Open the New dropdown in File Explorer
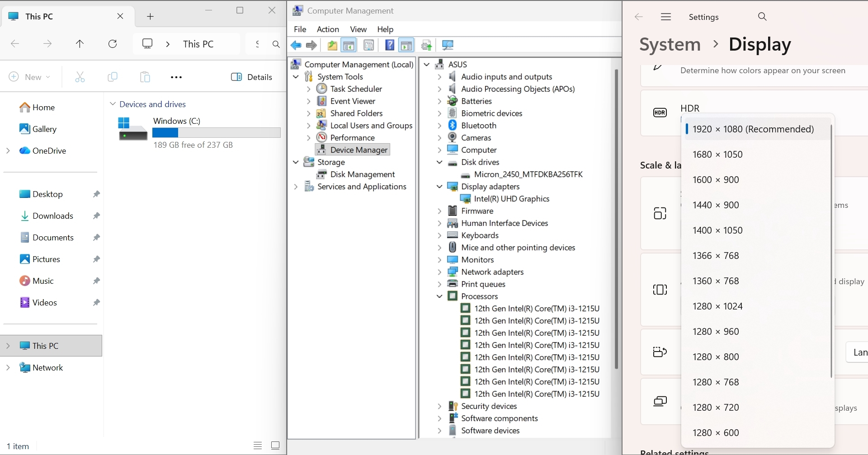This screenshot has width=868, height=455. 30,77
